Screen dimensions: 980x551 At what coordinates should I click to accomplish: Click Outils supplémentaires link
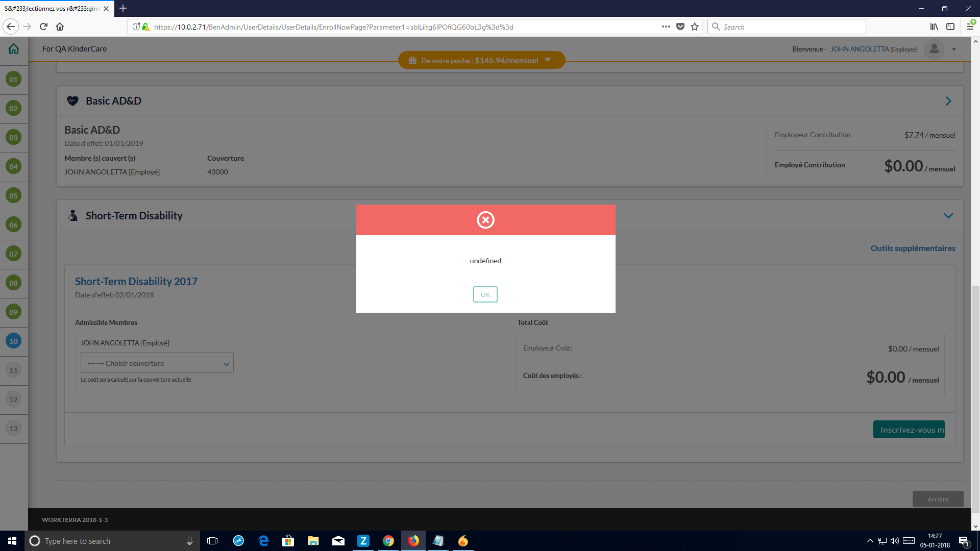tap(913, 248)
